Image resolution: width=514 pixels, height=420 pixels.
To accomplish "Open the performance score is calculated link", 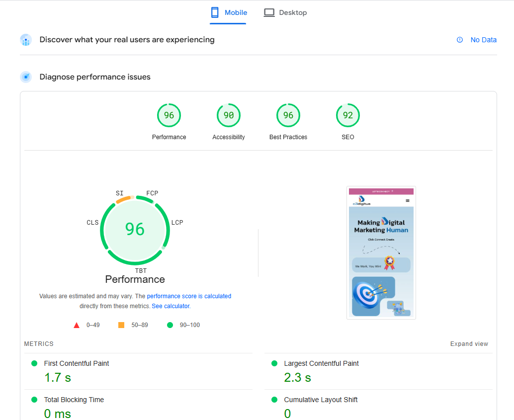I will [189, 296].
